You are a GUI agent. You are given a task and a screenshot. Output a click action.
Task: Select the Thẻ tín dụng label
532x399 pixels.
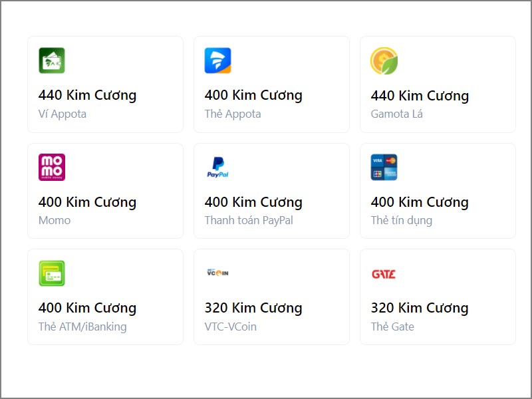coord(402,220)
